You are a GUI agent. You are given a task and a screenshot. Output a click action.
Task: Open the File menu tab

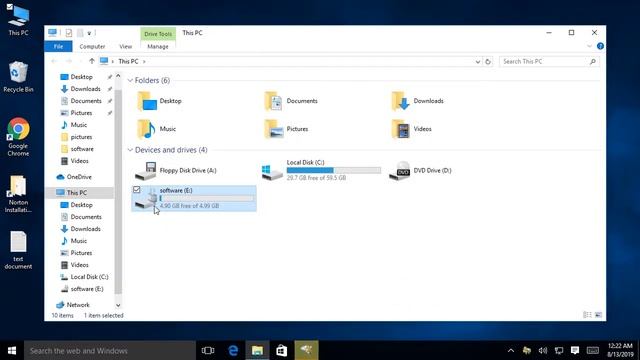58,47
